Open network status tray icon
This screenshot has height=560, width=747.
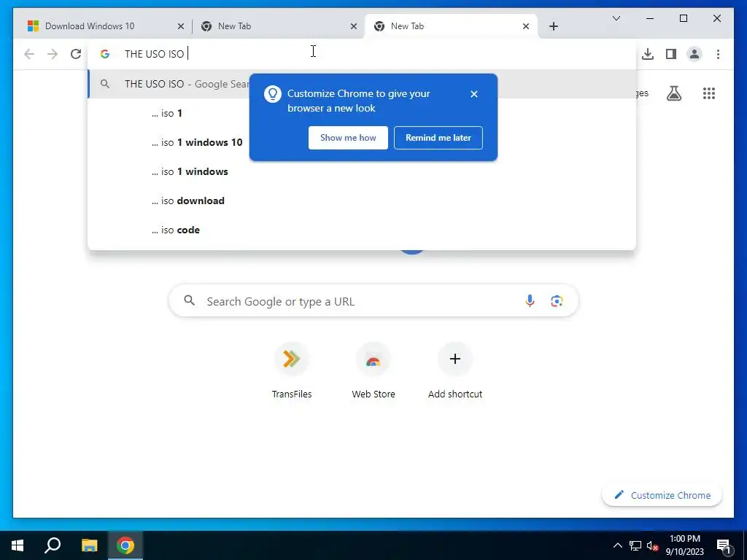pyautogui.click(x=635, y=545)
